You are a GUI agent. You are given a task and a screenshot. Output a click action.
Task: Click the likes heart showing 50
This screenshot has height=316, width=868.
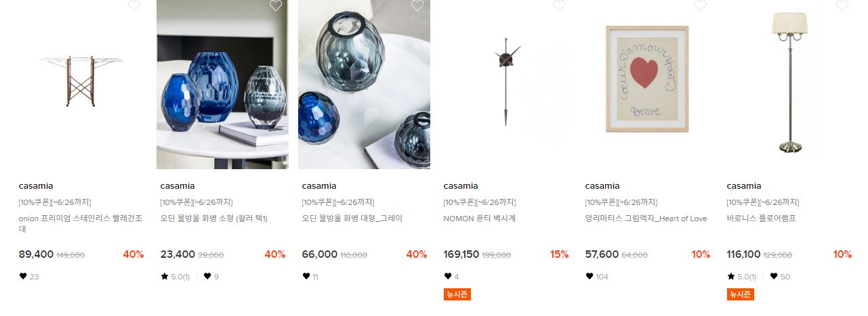coord(774,276)
